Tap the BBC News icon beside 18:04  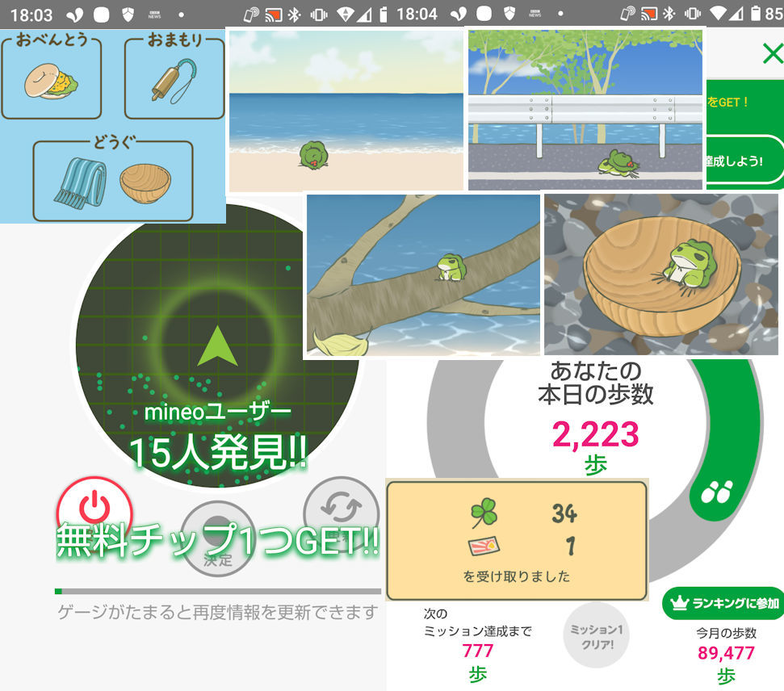pyautogui.click(x=535, y=15)
